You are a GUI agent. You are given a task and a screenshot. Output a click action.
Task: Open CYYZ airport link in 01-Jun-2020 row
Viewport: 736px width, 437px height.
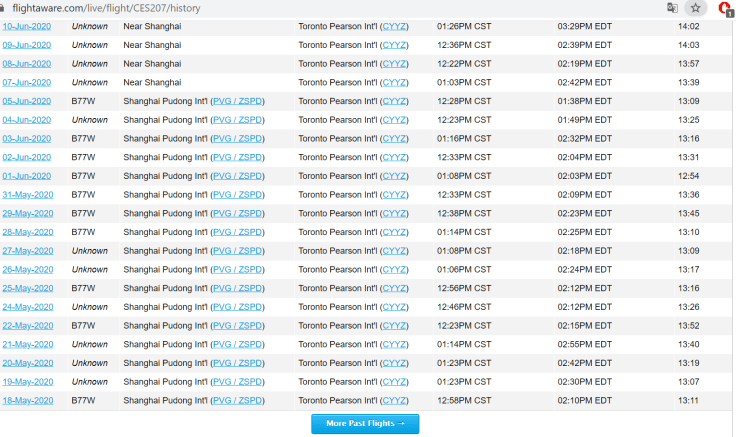(x=393, y=176)
